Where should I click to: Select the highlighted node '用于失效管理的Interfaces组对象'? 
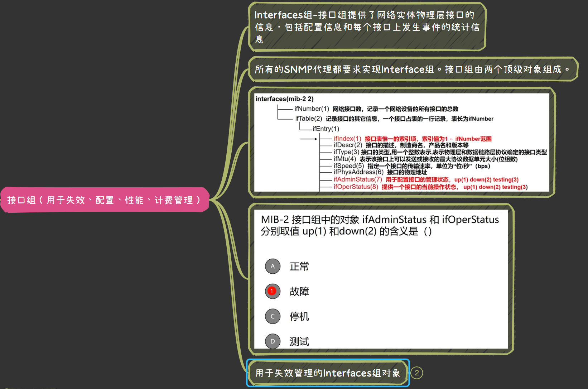(328, 373)
